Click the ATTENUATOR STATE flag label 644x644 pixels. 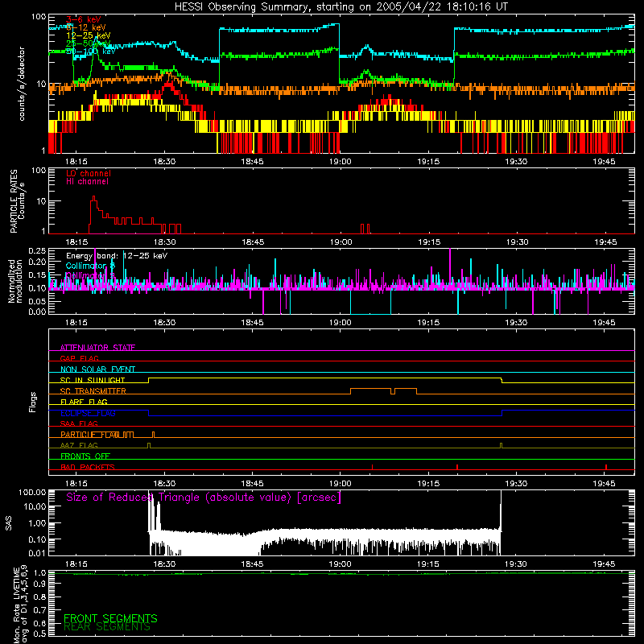(97, 348)
